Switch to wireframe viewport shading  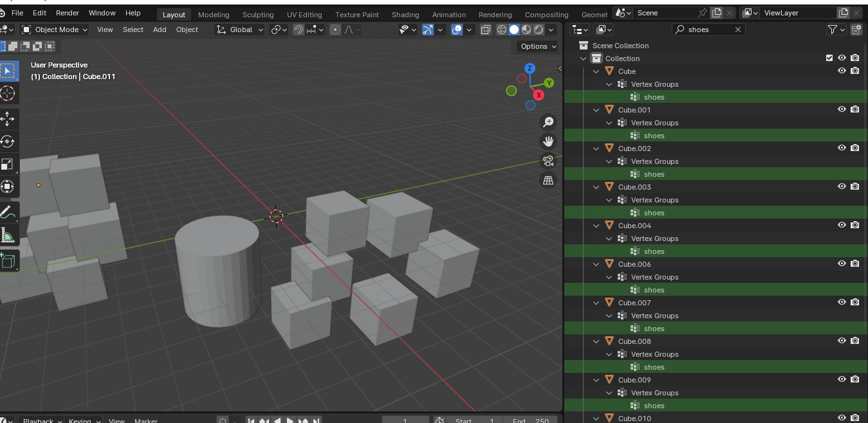point(502,30)
